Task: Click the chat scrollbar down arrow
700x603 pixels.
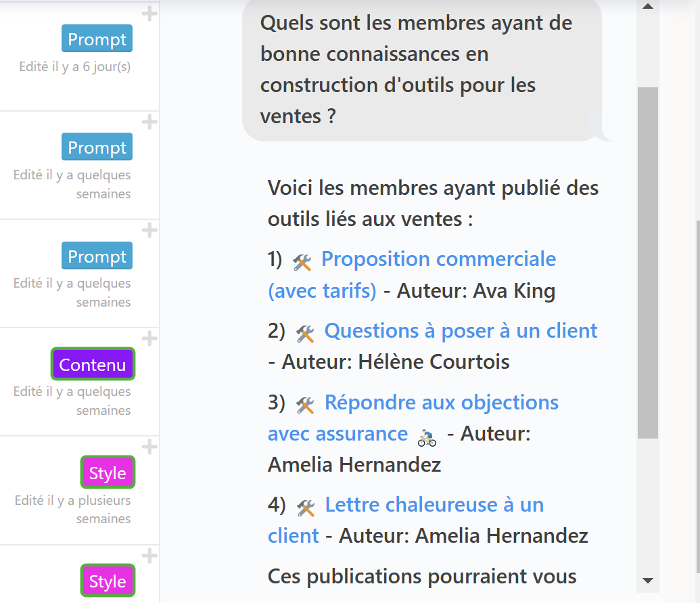Action: (x=647, y=580)
